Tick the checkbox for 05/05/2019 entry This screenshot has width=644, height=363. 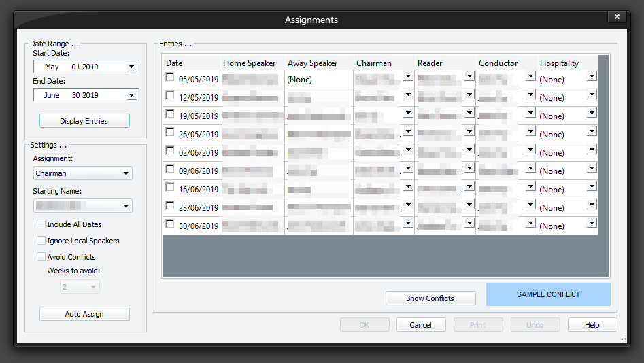coord(170,77)
